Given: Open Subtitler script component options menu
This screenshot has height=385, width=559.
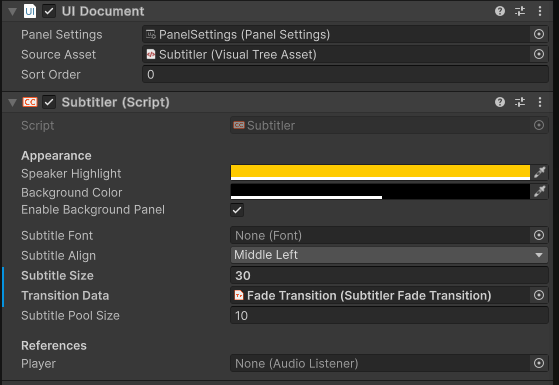Looking at the screenshot, I should coord(540,102).
